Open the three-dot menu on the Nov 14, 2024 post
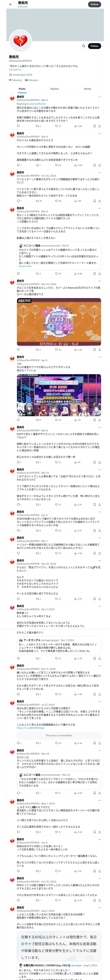 click(99, 281)
